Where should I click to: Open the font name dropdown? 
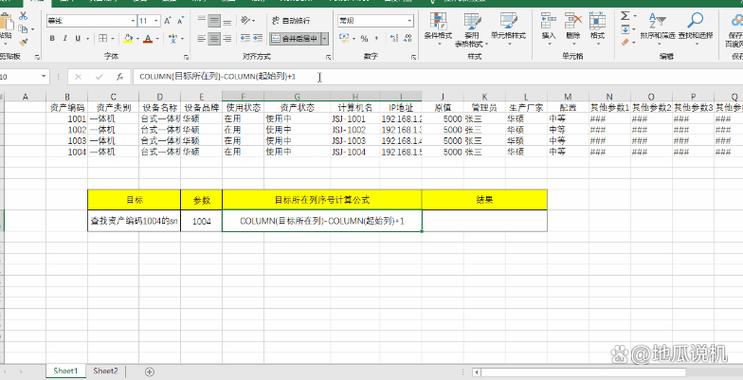point(133,21)
